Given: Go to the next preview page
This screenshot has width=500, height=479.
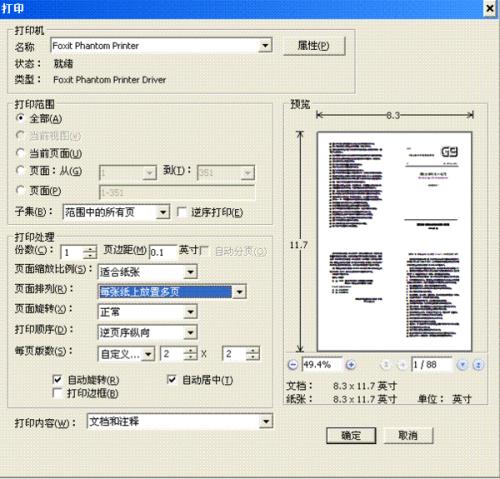Looking at the screenshot, I should (462, 365).
